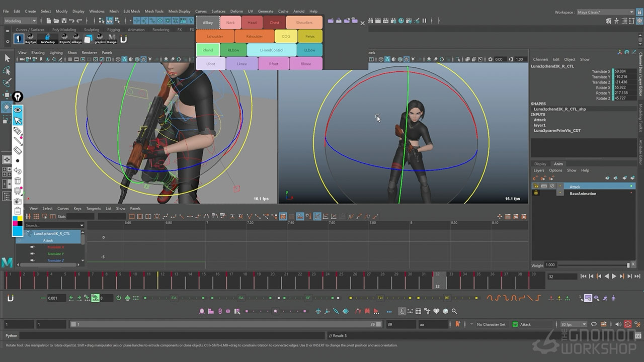Select the Lasso selection tool
The image size is (644, 362).
[x=7, y=70]
